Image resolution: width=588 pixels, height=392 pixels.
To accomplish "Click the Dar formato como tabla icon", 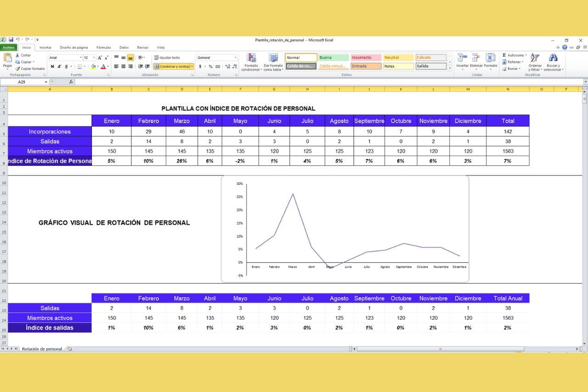I will (273, 58).
